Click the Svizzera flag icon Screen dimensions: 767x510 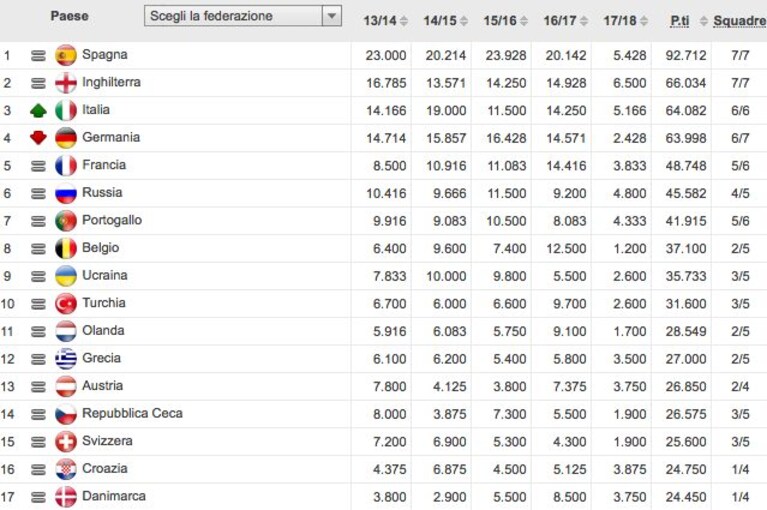(66, 442)
